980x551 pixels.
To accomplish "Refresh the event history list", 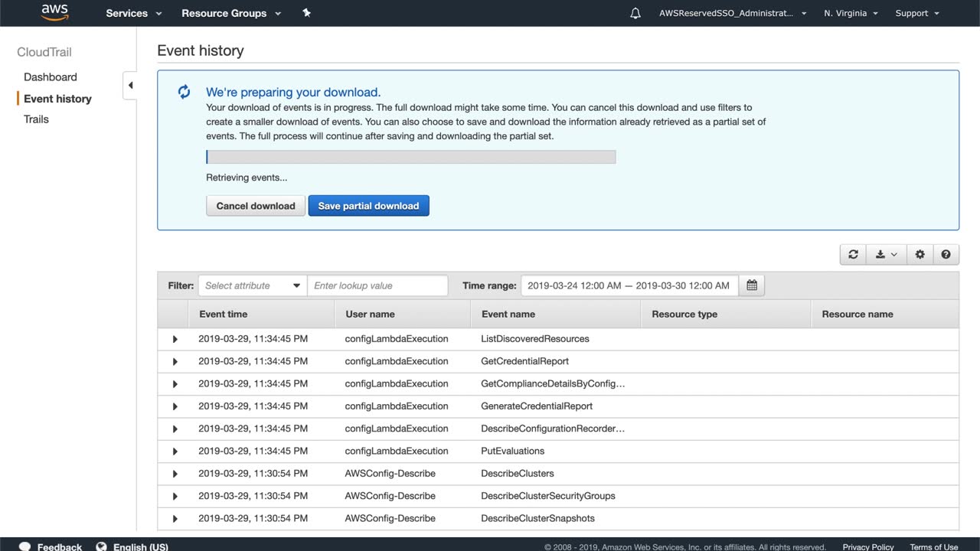I will [x=853, y=255].
